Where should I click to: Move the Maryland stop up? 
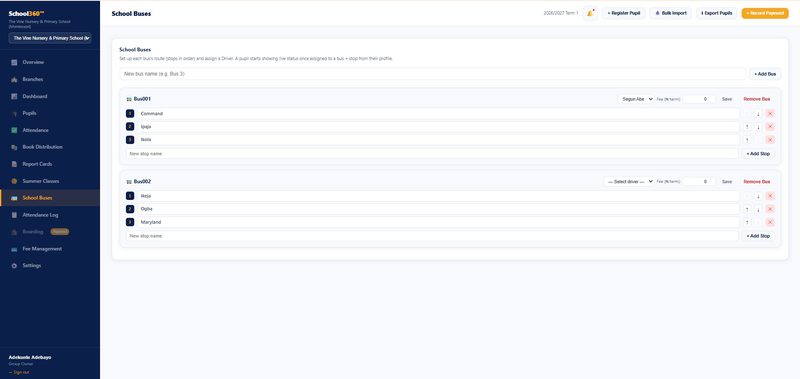[x=747, y=222]
